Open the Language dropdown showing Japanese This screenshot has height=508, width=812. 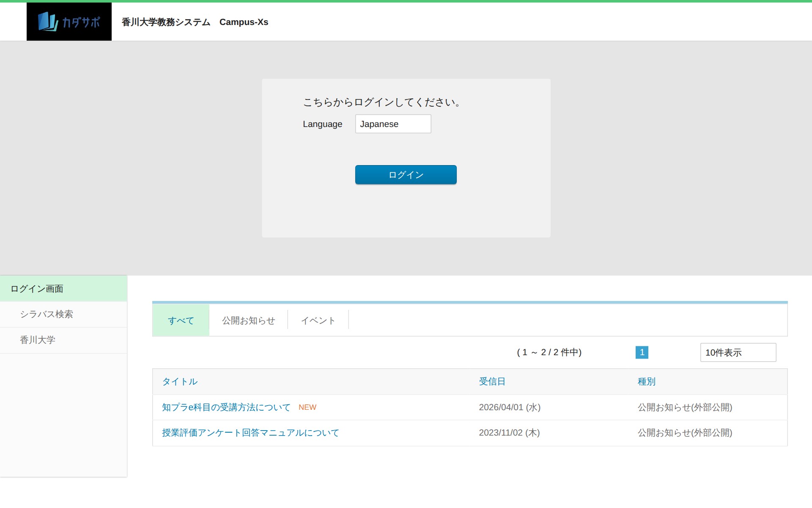click(x=393, y=124)
